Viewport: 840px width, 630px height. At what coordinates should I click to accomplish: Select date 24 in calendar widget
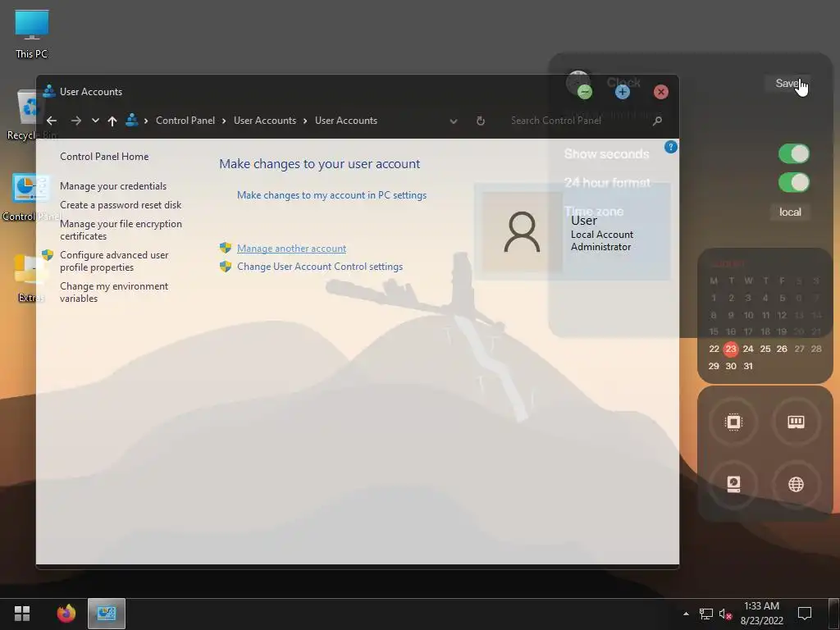[x=748, y=349]
